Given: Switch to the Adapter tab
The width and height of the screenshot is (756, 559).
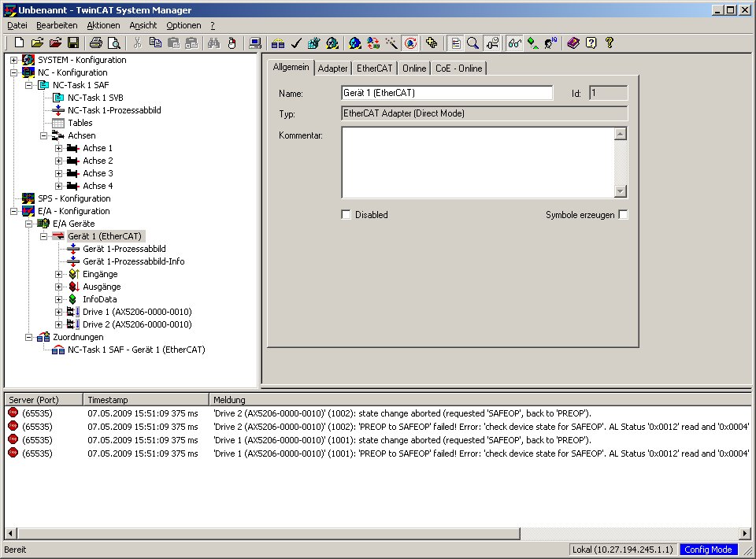Looking at the screenshot, I should click(332, 68).
